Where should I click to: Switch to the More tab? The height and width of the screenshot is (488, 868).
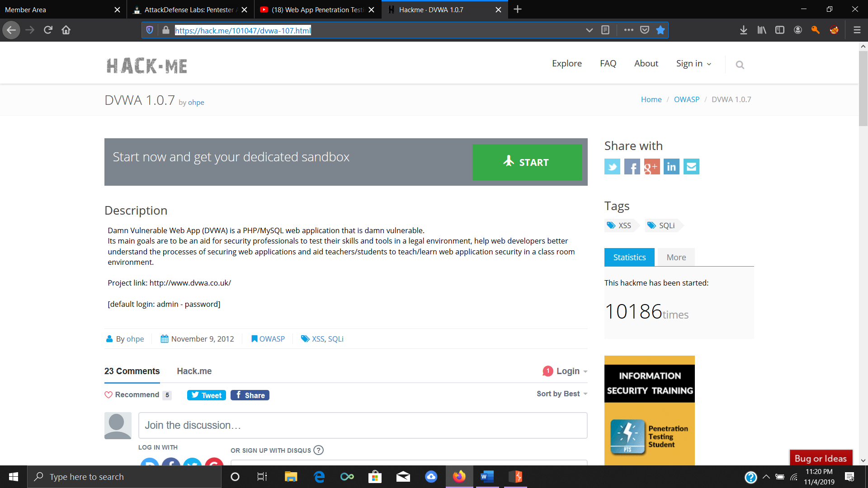(676, 257)
